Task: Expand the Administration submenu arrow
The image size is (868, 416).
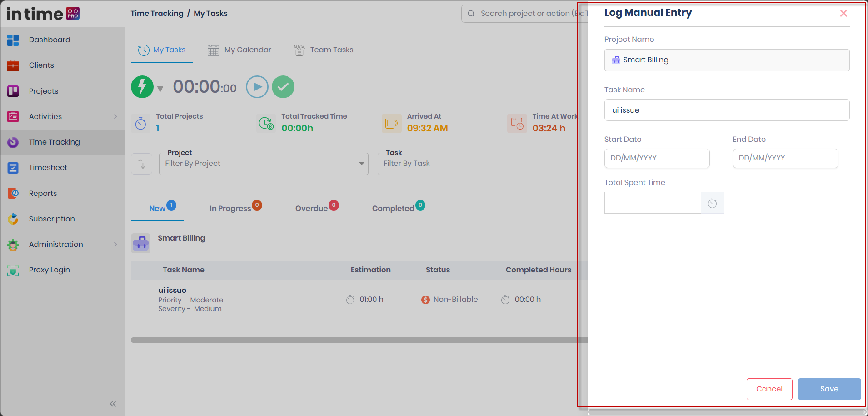Action: pyautogui.click(x=115, y=245)
